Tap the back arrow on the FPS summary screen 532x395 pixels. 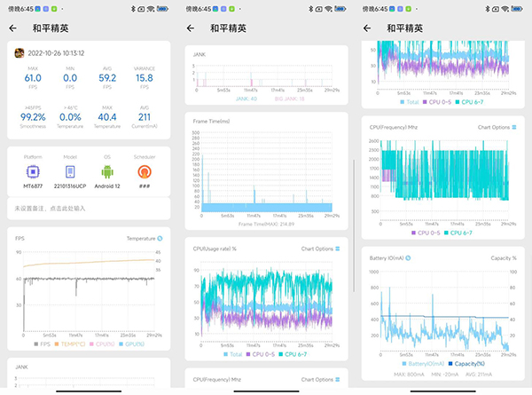12,28
